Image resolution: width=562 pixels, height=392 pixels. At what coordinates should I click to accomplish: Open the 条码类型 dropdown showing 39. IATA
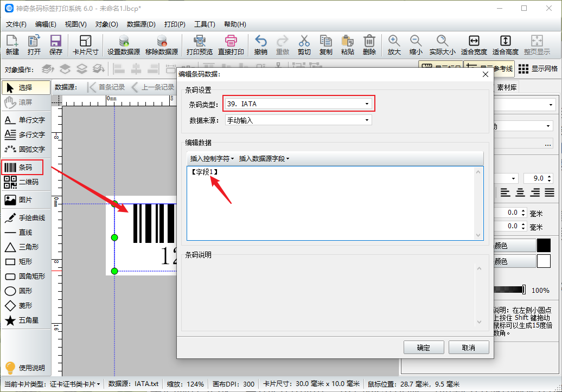[x=298, y=104]
